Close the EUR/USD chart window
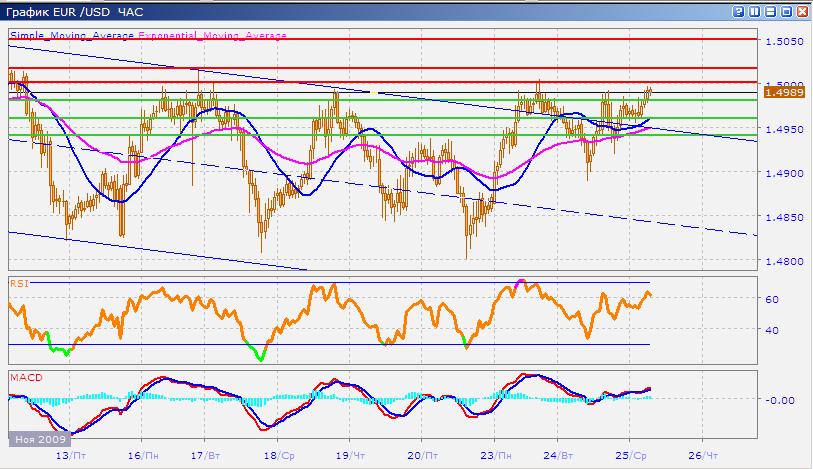The image size is (813, 469). coord(803,11)
